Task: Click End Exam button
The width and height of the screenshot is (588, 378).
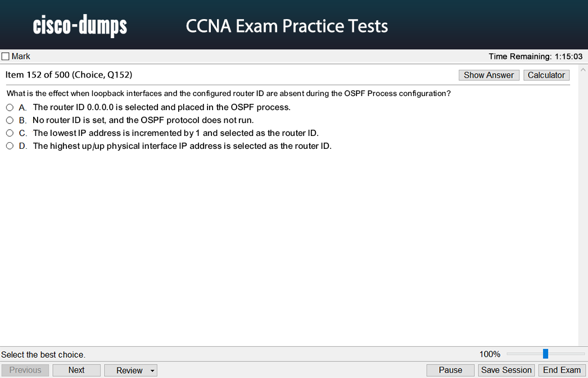Action: point(562,370)
